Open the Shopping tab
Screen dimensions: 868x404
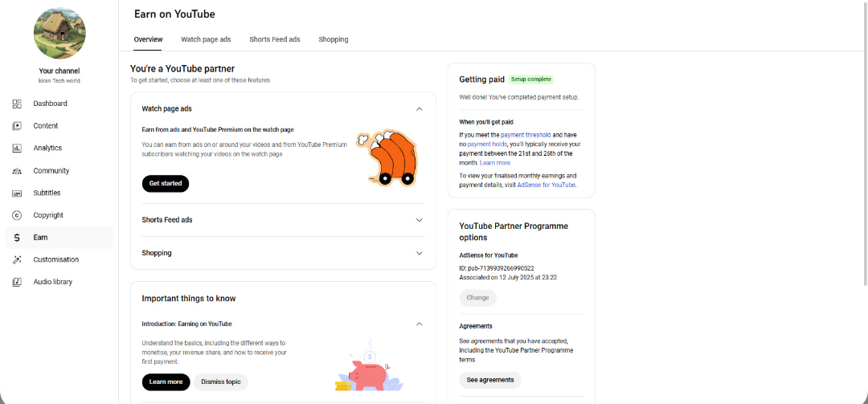point(334,39)
